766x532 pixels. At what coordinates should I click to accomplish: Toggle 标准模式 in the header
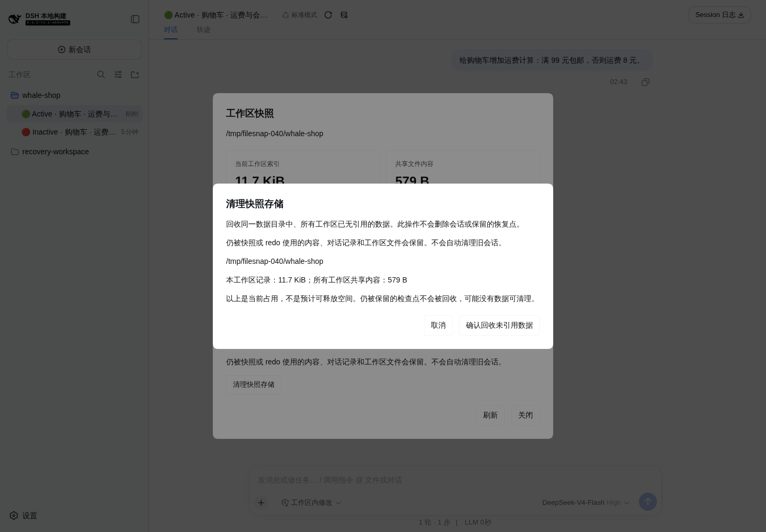tap(299, 15)
